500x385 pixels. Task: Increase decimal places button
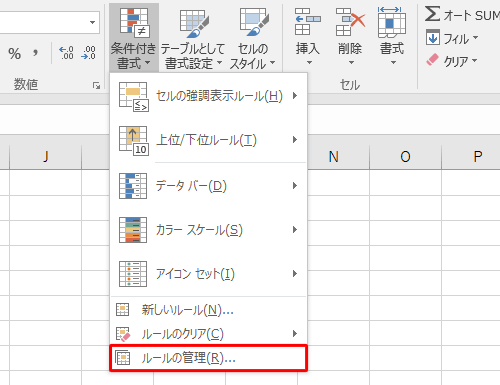[66, 53]
